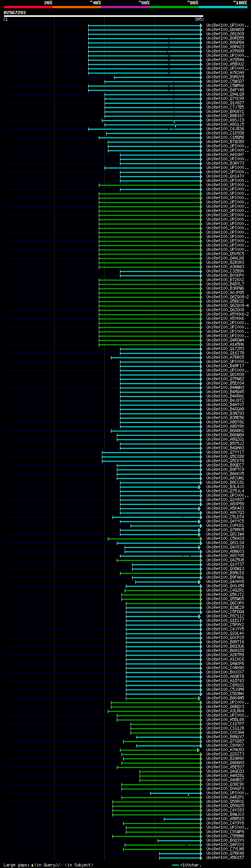Click the Large gaps legend text

click(48, 864)
